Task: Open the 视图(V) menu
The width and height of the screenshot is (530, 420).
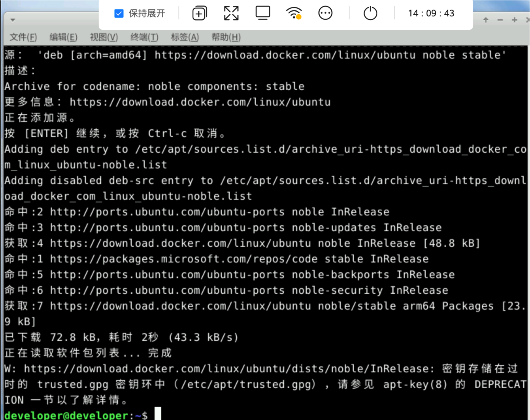Action: pyautogui.click(x=104, y=37)
